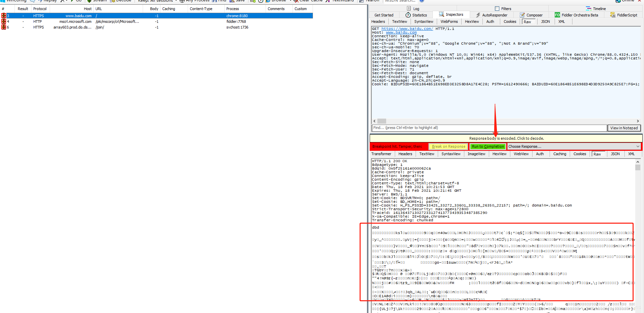Switch to the Get Started tab
The width and height of the screenshot is (644, 313).
coord(384,15)
